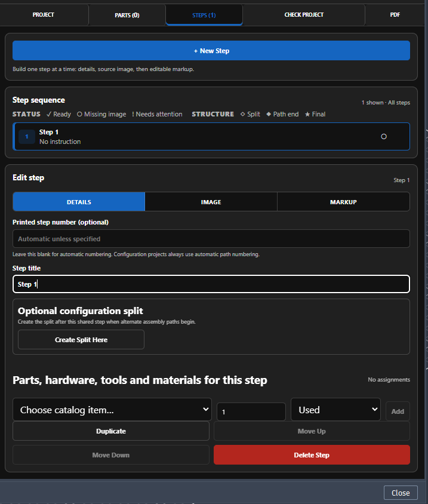
Task: Click the Missing image legend entry
Action: pos(101,114)
